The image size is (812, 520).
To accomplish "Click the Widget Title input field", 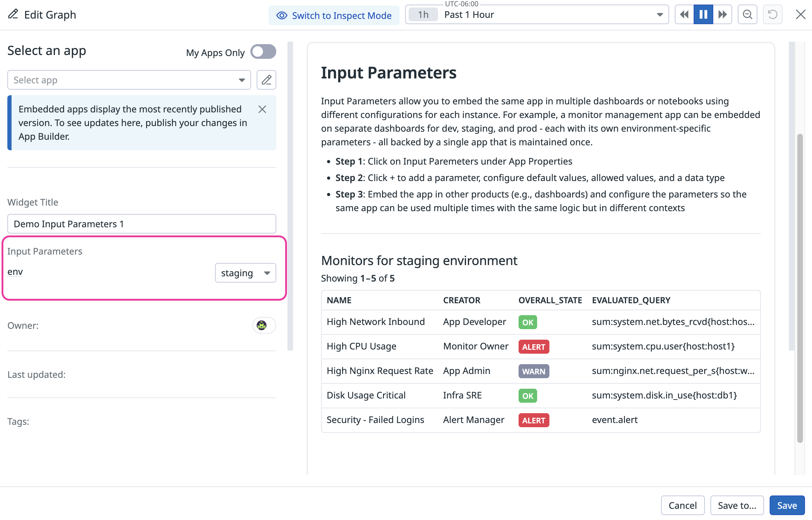I will coord(141,224).
